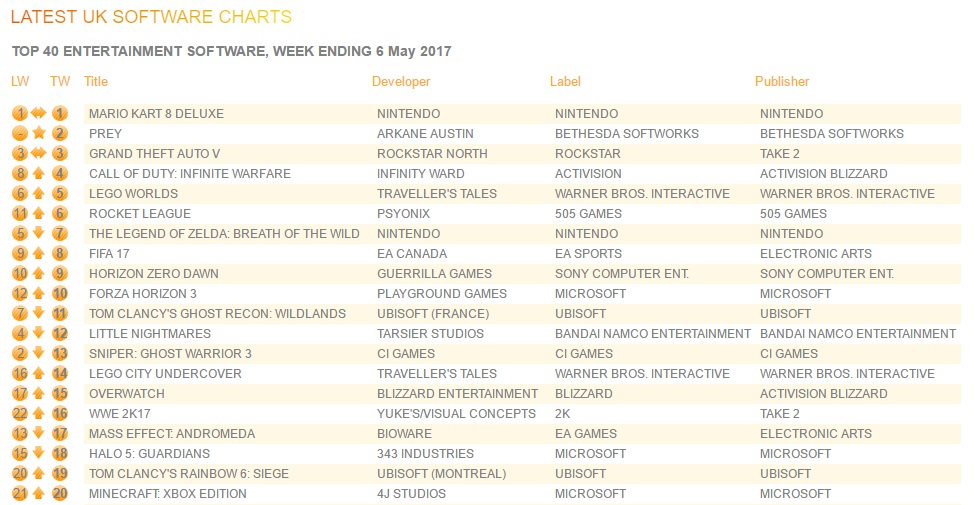
Task: Click the up arrow icon beside WWE 2K17
Action: [40, 414]
